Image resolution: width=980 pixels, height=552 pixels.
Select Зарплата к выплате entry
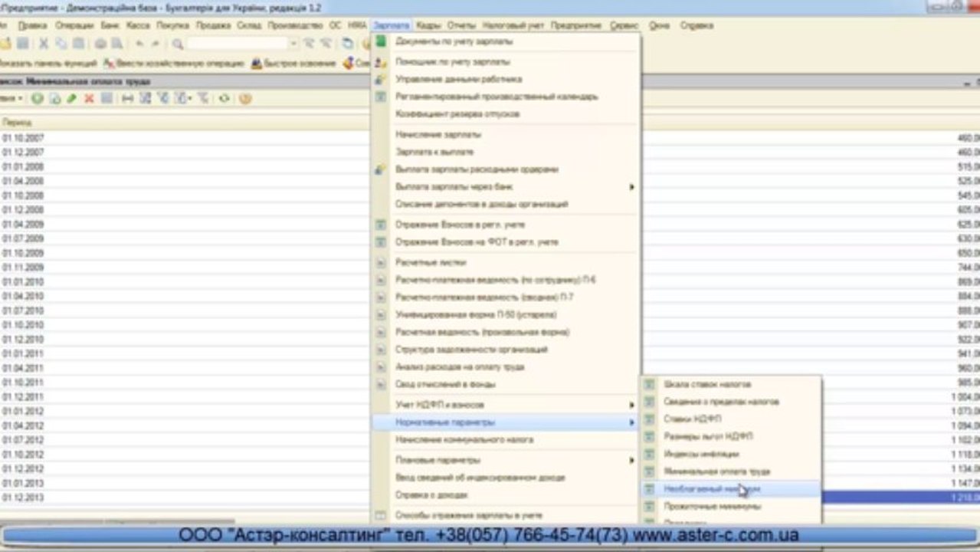point(506,152)
